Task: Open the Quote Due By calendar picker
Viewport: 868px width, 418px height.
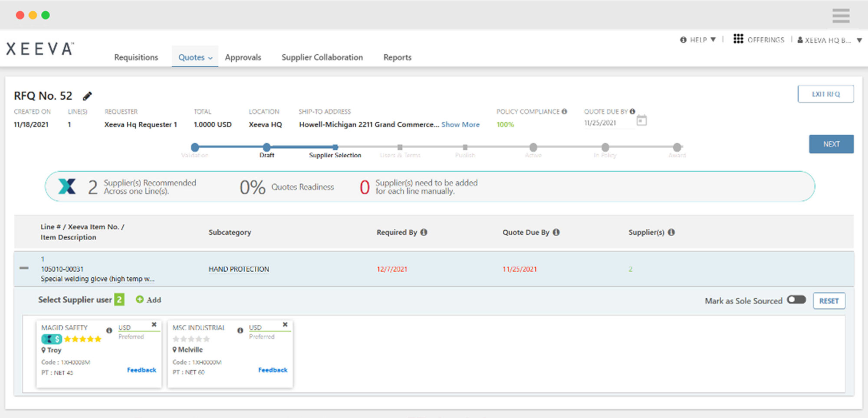Action: [x=641, y=121]
